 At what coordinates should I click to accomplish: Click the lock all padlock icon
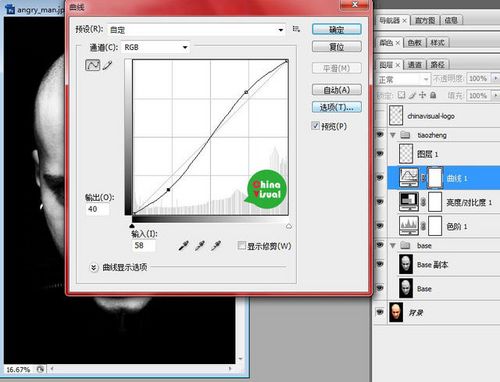pyautogui.click(x=433, y=95)
